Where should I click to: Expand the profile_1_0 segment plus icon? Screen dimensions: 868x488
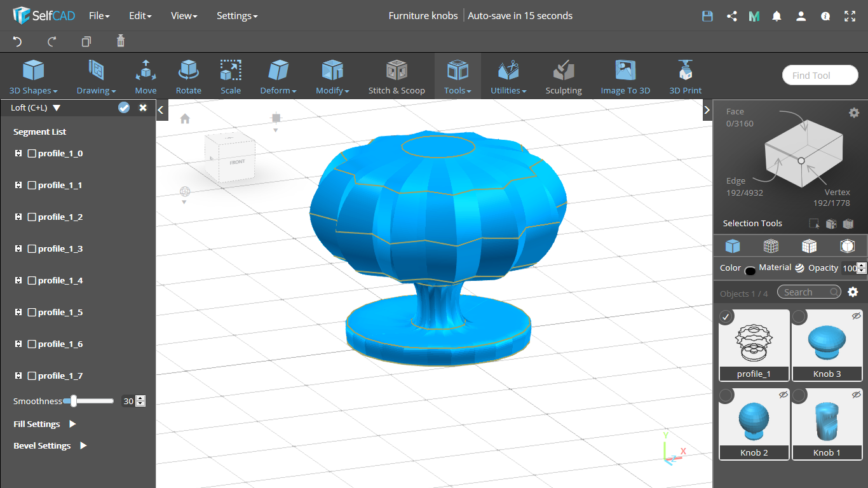18,153
